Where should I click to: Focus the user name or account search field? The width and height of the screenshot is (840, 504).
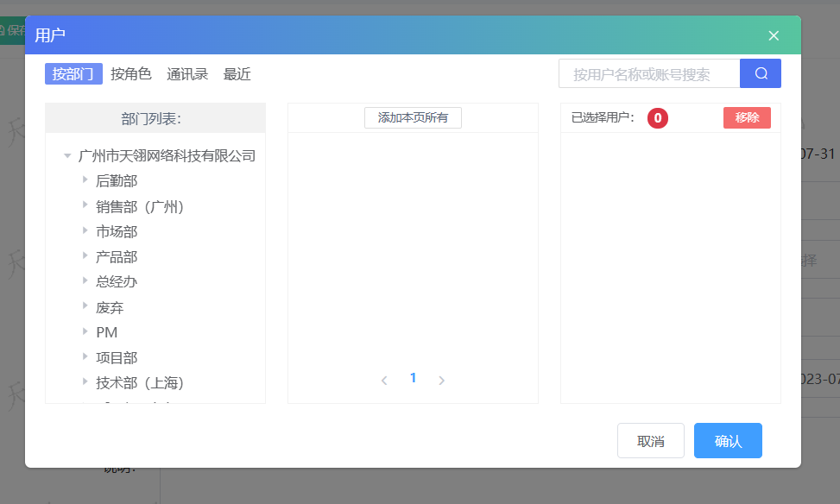(649, 74)
